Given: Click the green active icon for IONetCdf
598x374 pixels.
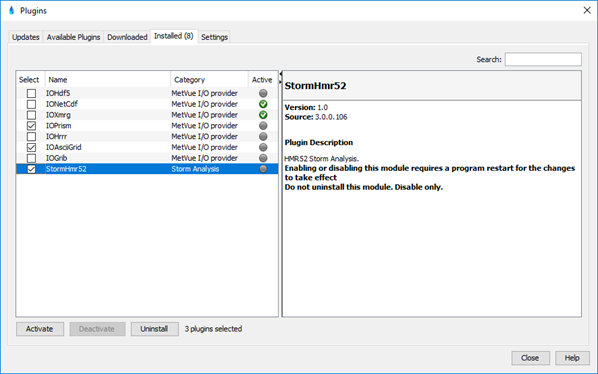Looking at the screenshot, I should pos(263,104).
